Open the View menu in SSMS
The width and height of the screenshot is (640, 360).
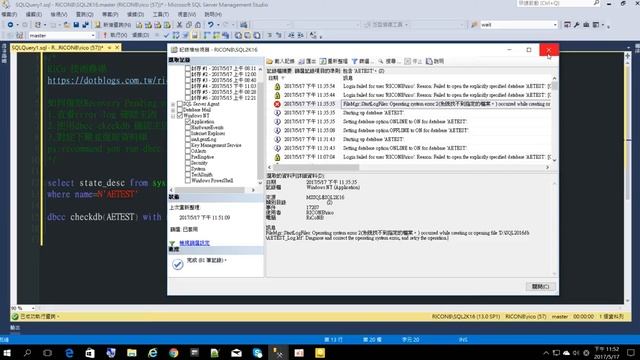point(59,14)
